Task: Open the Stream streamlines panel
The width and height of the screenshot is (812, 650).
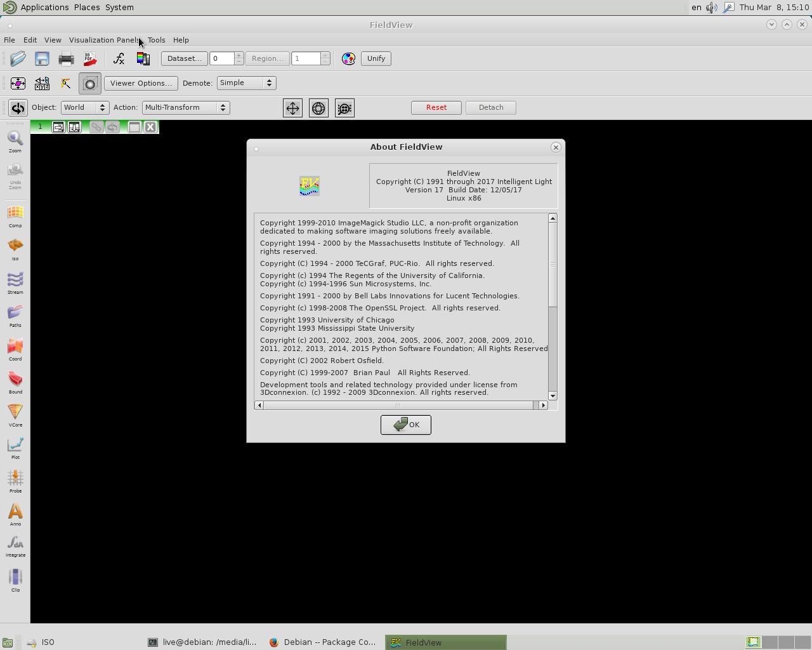Action: (x=15, y=283)
